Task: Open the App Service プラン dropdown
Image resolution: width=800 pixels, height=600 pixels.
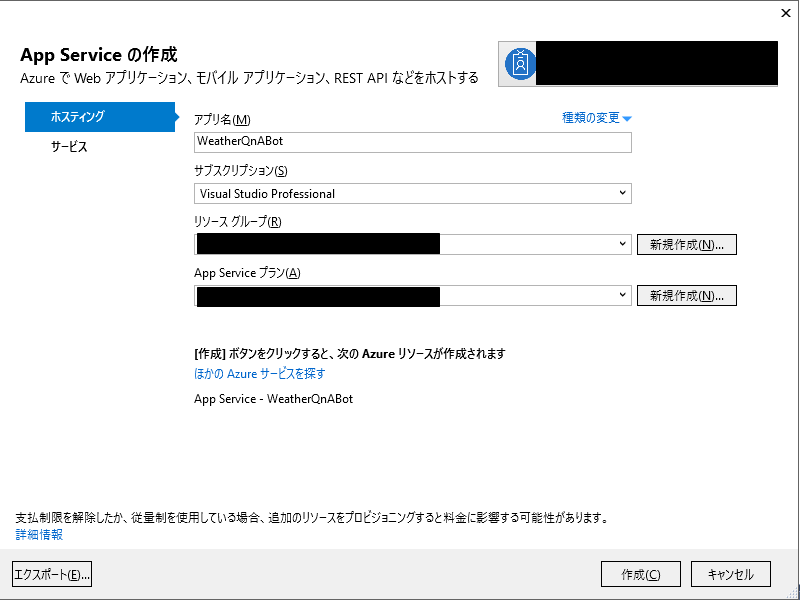Action: click(413, 295)
